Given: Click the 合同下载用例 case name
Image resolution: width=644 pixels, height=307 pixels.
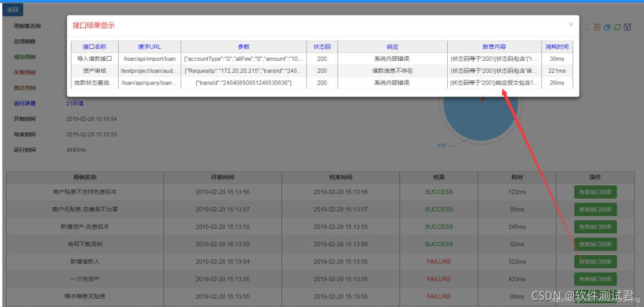Looking at the screenshot, I should [x=85, y=244].
